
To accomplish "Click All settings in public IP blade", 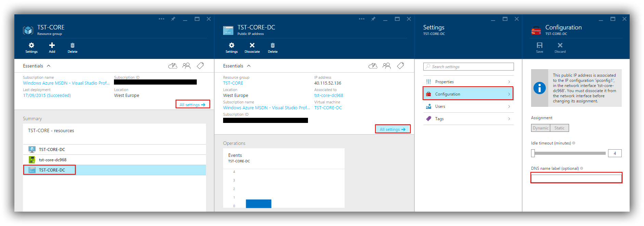I will (x=392, y=129).
